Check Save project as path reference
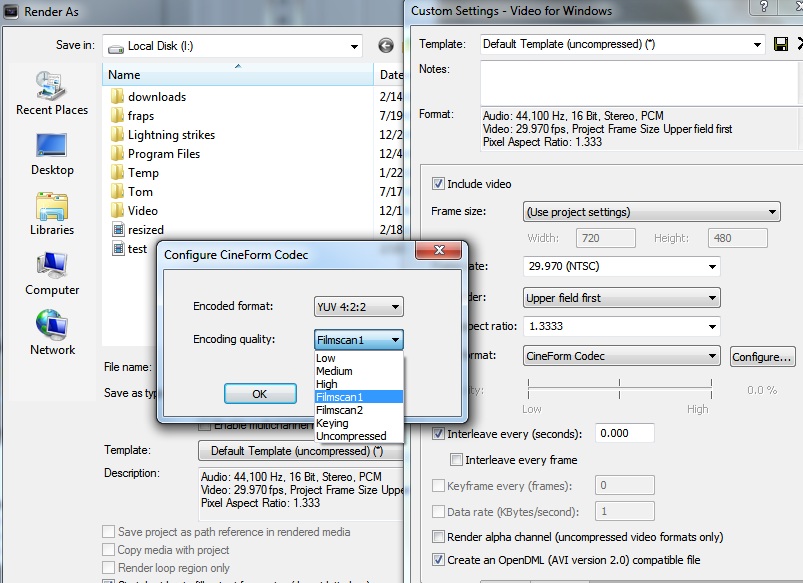 (x=108, y=531)
